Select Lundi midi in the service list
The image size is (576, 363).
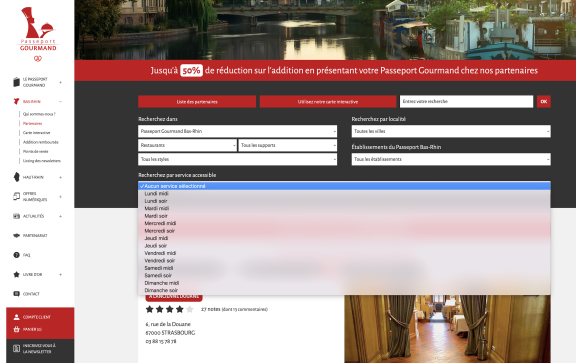tap(344, 193)
